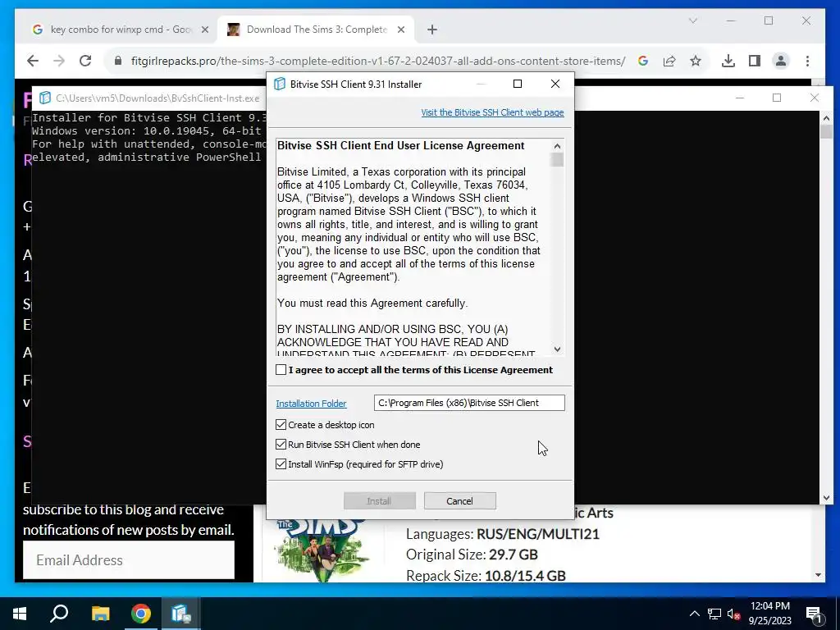Open the notification center icon
Viewport: 840px width, 630px height.
point(814,614)
